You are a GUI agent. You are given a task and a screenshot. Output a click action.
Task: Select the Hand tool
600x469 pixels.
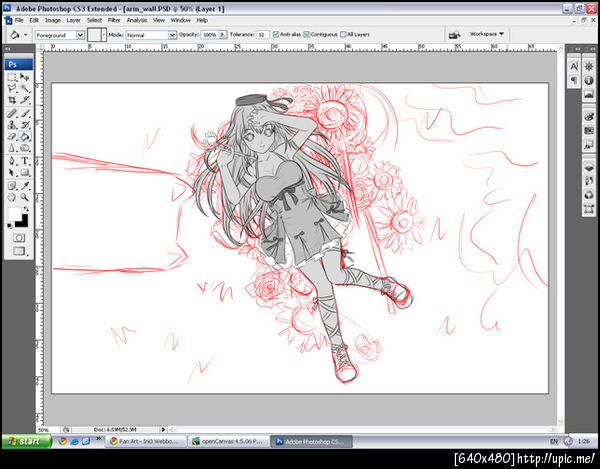(x=12, y=197)
